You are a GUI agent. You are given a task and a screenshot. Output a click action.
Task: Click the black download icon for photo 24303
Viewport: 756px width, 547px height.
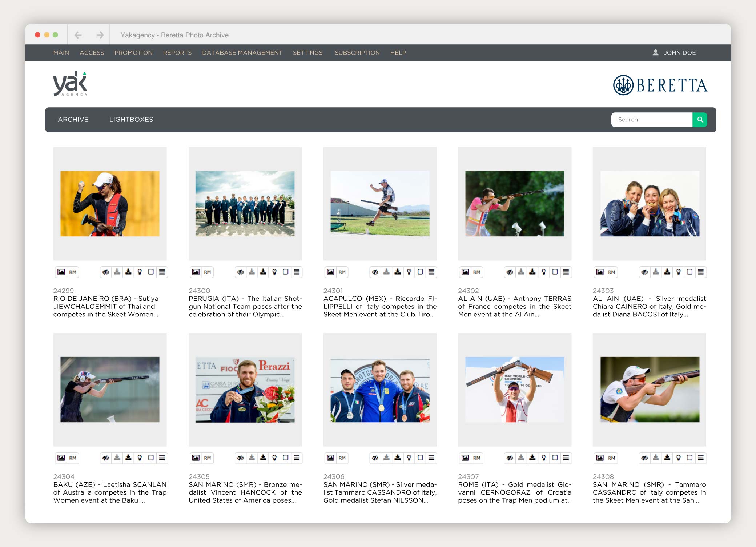[x=667, y=272]
